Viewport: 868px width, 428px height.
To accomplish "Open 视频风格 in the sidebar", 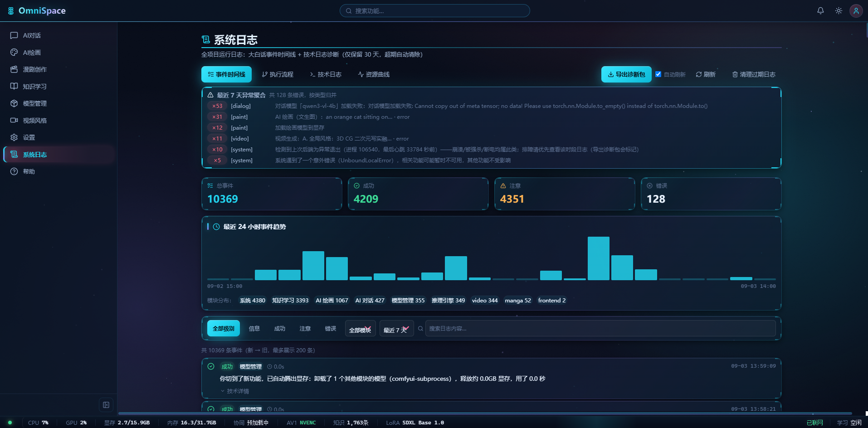I will (59, 121).
